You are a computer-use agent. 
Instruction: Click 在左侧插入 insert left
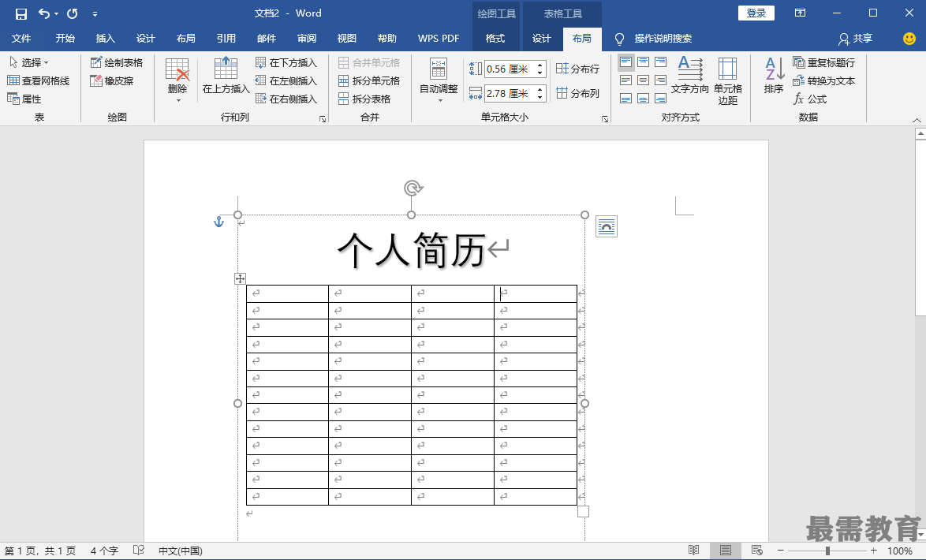[286, 80]
